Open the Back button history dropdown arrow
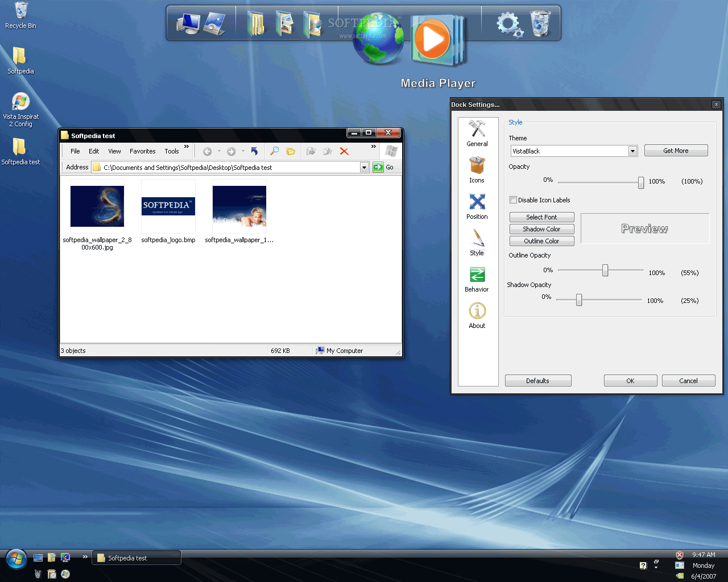The width and height of the screenshot is (728, 582). pos(219,151)
